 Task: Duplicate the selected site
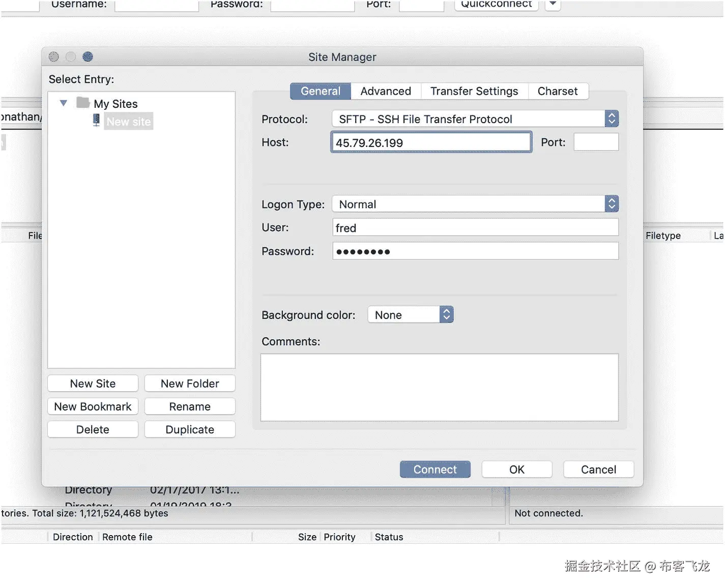click(190, 429)
